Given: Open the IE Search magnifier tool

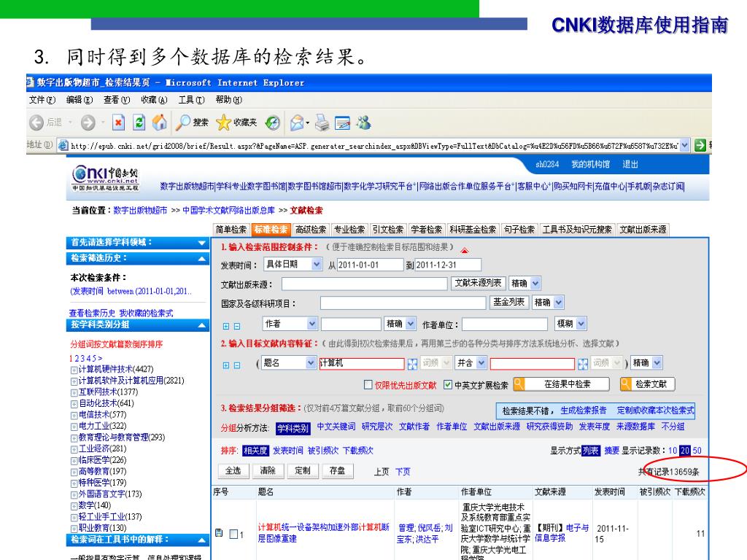Looking at the screenshot, I should click(x=183, y=122).
